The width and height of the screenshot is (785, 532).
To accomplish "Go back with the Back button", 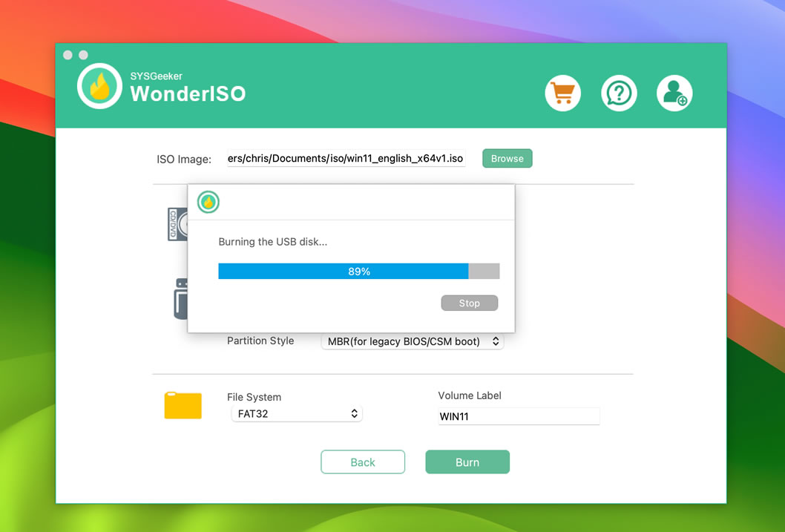I will 363,462.
